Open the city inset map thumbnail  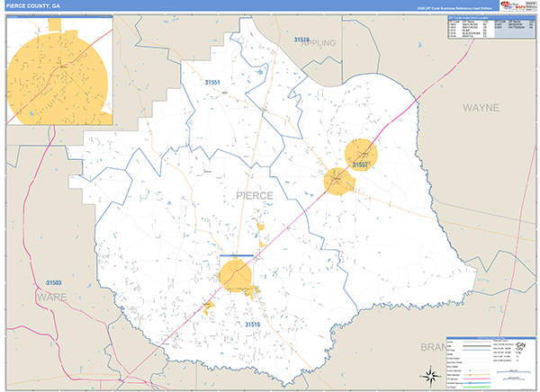[59, 70]
